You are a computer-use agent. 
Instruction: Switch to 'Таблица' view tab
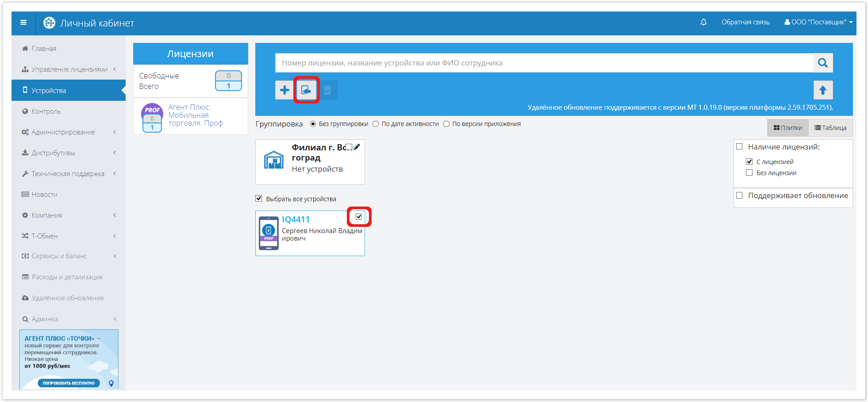(830, 128)
